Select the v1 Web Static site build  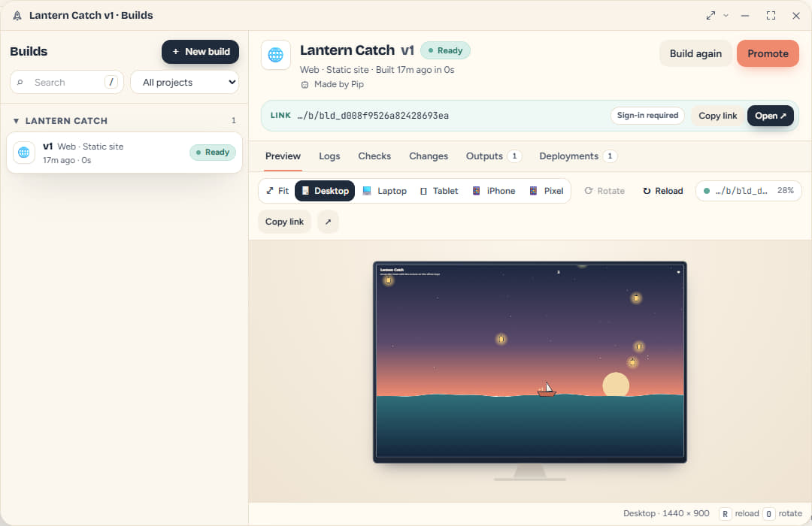tap(124, 153)
